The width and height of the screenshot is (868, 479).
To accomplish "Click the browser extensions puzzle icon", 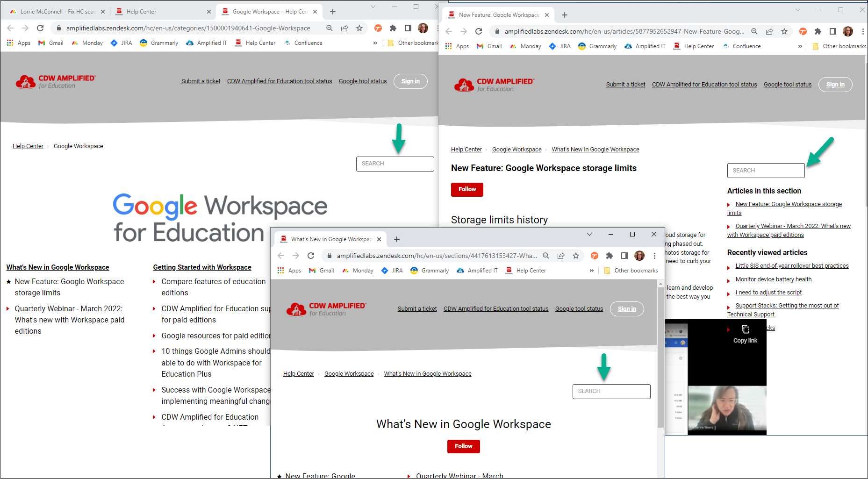I will [609, 256].
